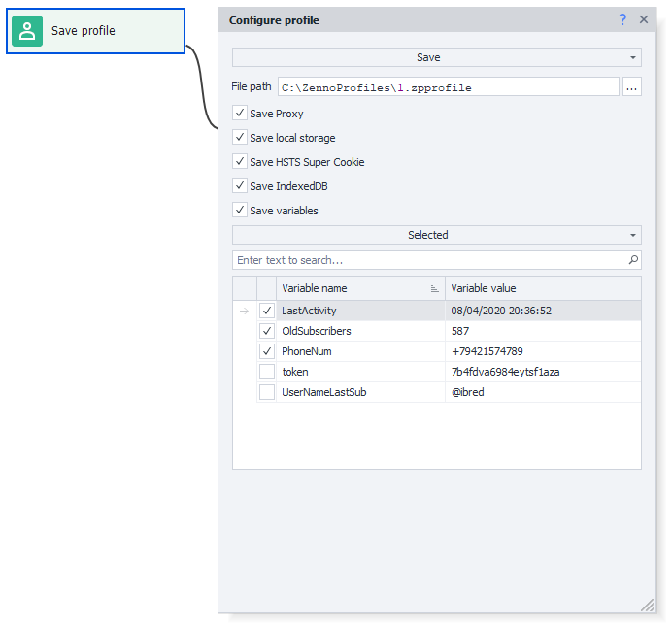
Task: Check the UserNameLastSub variable checkbox
Action: 267,392
